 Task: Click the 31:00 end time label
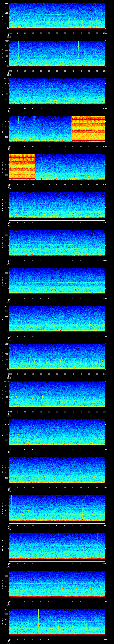tap(105, 639)
